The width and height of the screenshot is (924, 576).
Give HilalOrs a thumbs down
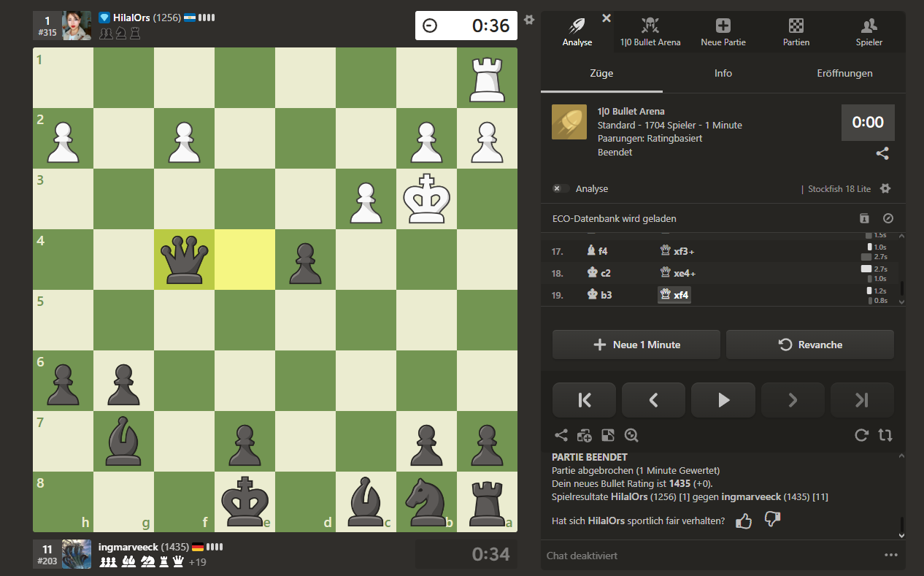(771, 521)
